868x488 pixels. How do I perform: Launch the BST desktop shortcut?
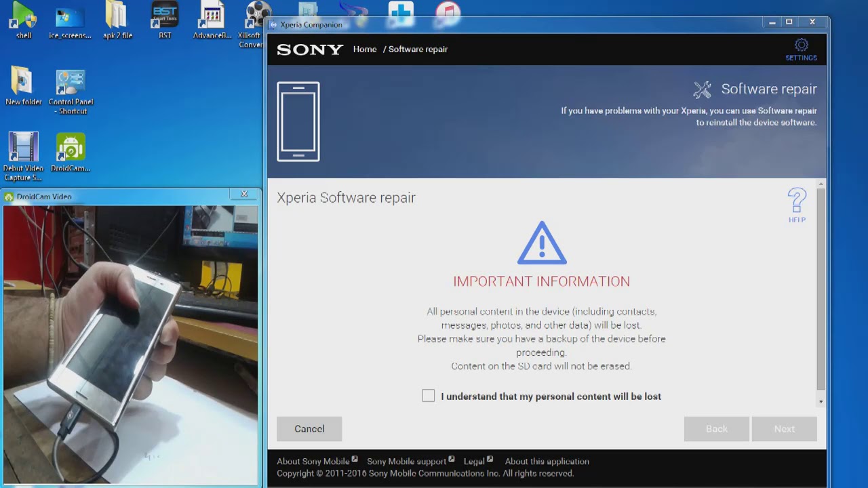165,20
